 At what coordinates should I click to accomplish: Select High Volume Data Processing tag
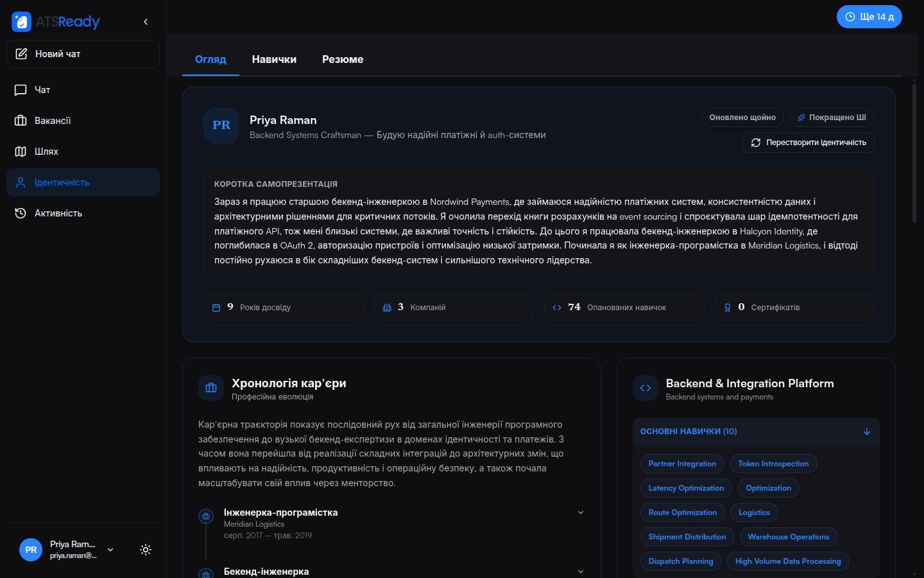[x=788, y=561]
